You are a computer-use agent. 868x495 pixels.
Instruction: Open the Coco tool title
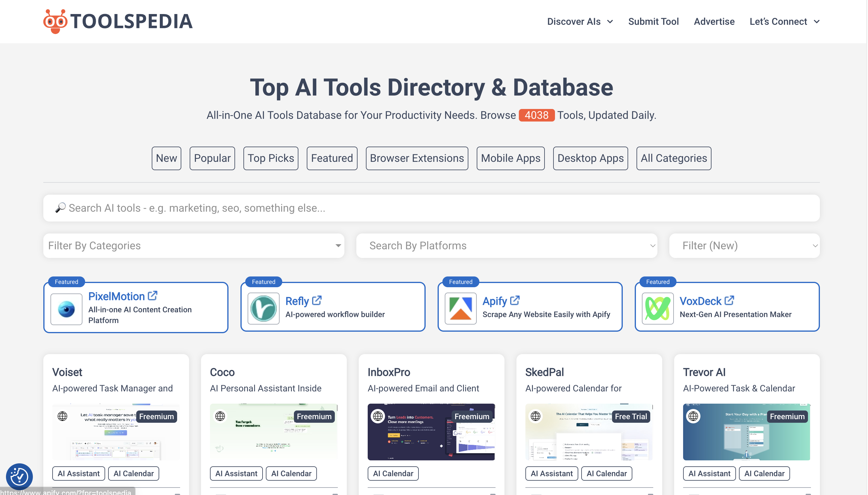pyautogui.click(x=222, y=372)
